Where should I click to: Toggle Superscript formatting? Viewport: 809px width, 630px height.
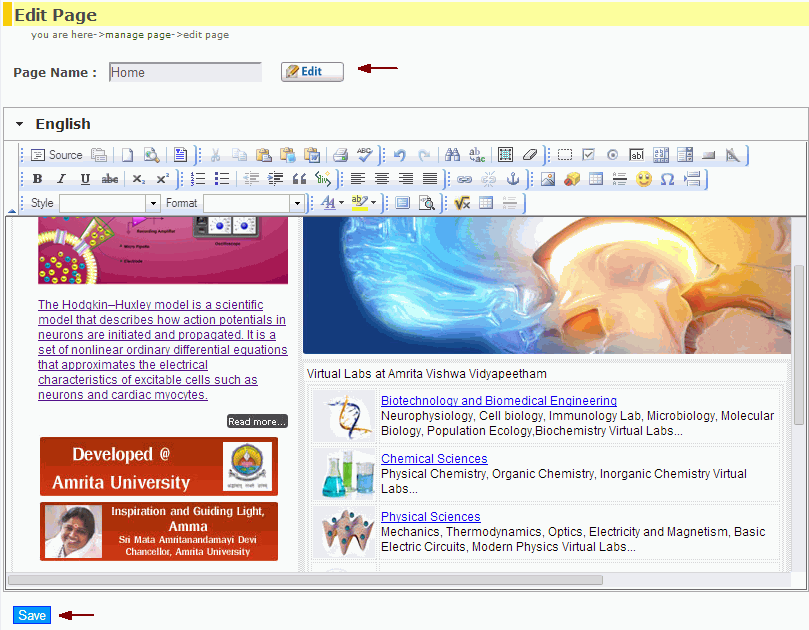(163, 179)
